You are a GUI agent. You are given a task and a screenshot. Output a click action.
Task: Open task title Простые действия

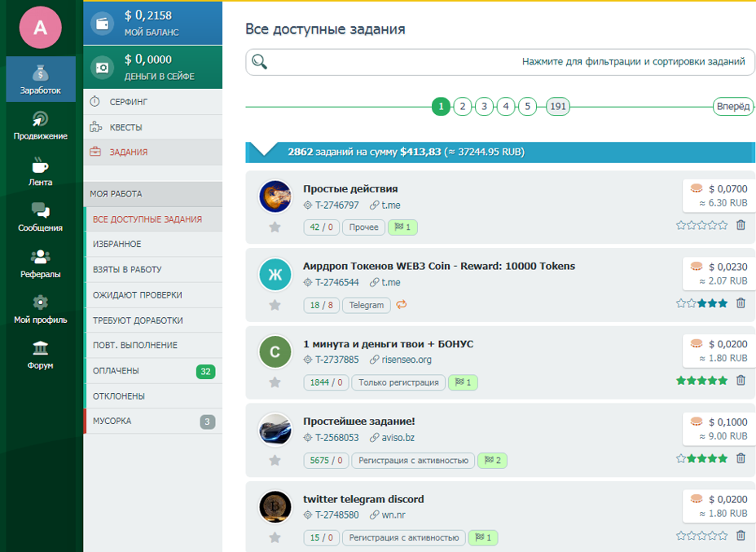tap(350, 188)
